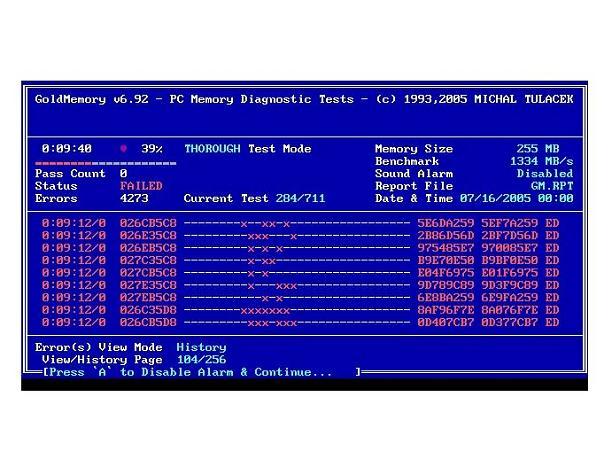Viewport: 612px width, 459px height.
Task: Click the Sound Alarm label
Action: tap(414, 173)
